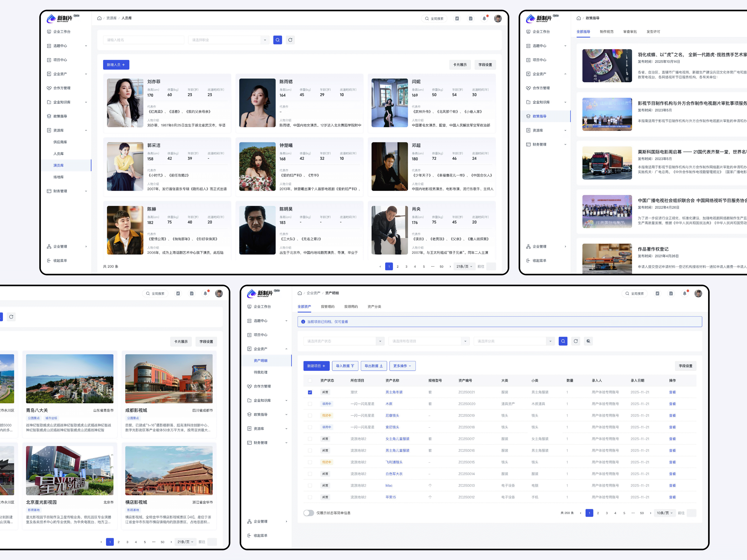Open the 更多操作 dropdown button

402,366
